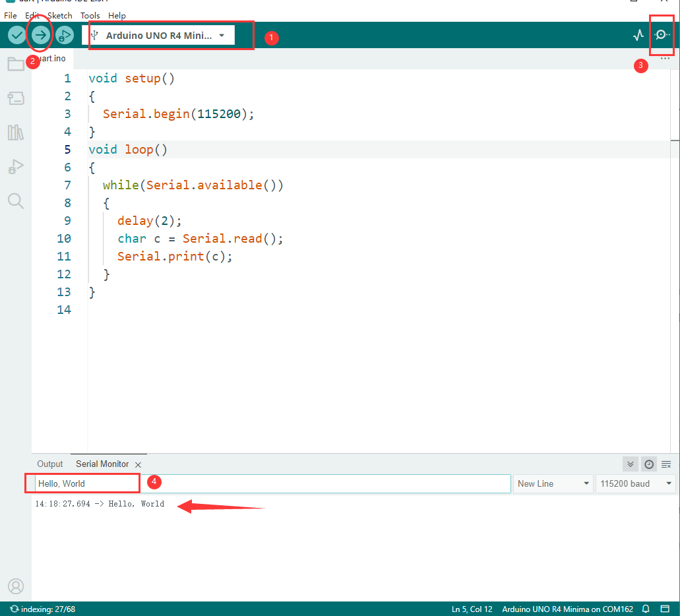This screenshot has height=616, width=680.
Task: Click Arduino UNO R4 Minima on COM162 status
Action: pos(567,609)
